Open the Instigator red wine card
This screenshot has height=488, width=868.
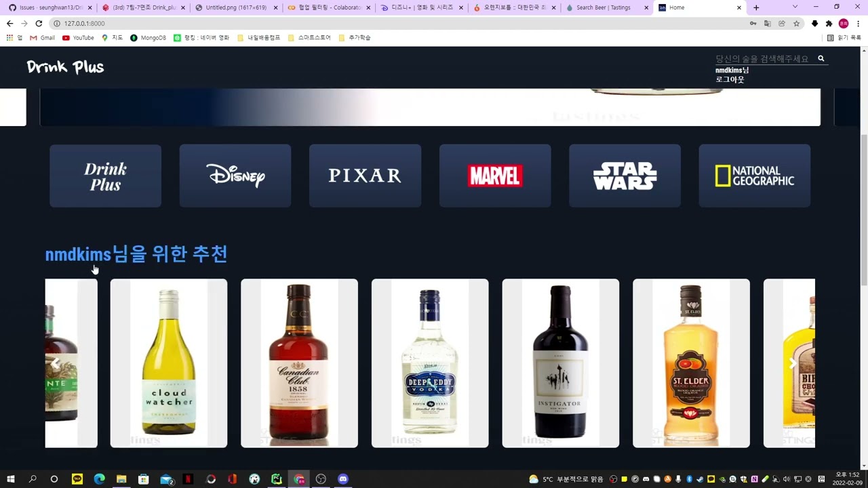coord(561,363)
